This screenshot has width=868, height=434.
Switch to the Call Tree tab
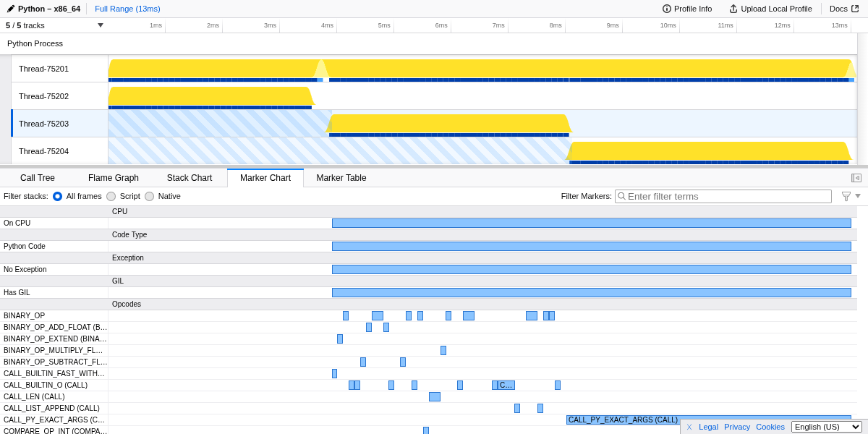click(38, 178)
